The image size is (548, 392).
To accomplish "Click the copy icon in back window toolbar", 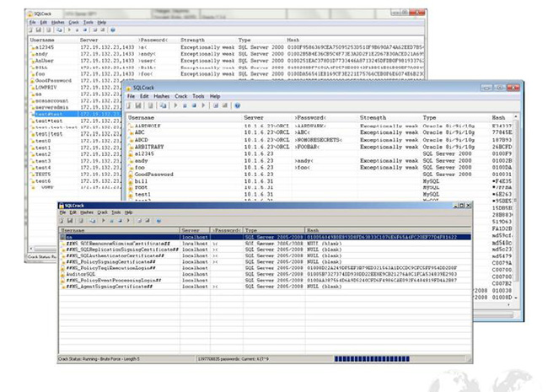I will pyautogui.click(x=49, y=30).
